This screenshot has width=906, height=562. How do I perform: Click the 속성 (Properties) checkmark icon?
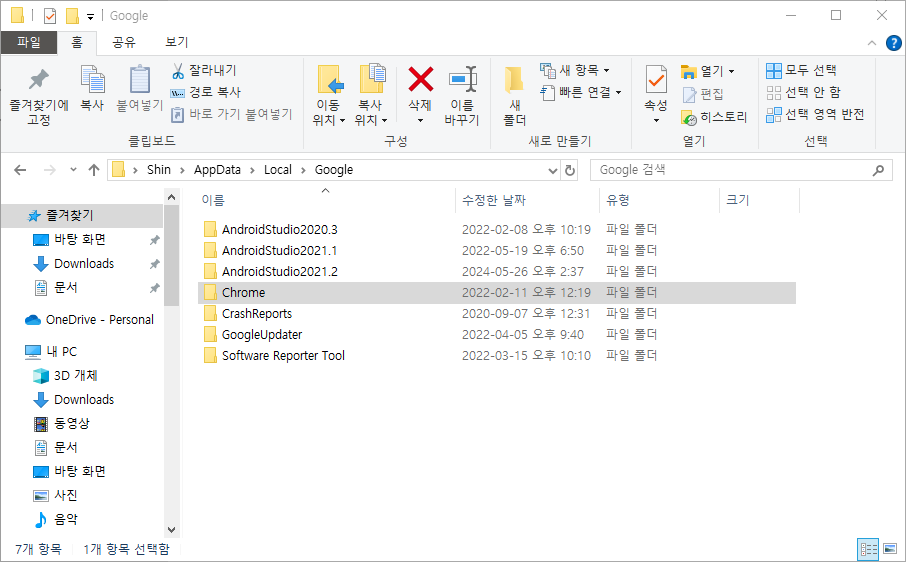pyautogui.click(x=656, y=80)
